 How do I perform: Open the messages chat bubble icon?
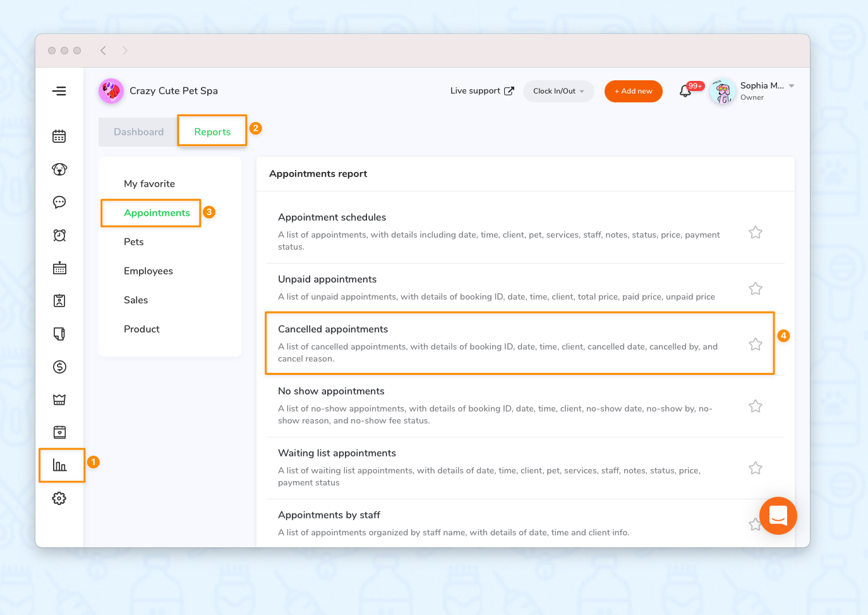pyautogui.click(x=59, y=202)
